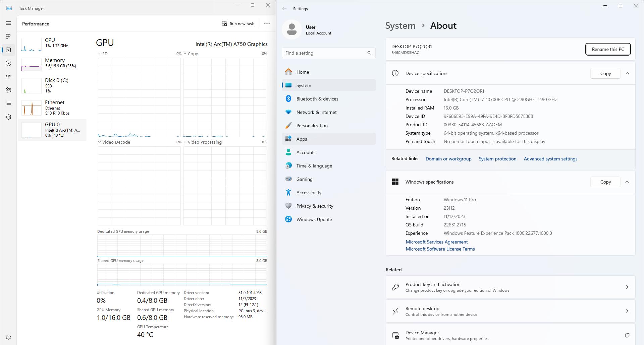Click the Find a setting search box
This screenshot has width=644, height=345.
click(328, 53)
